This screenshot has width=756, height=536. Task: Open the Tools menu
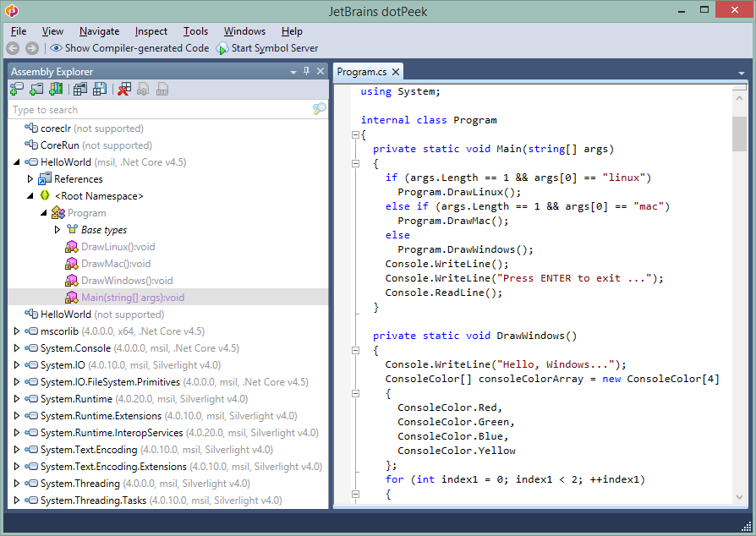point(195,31)
